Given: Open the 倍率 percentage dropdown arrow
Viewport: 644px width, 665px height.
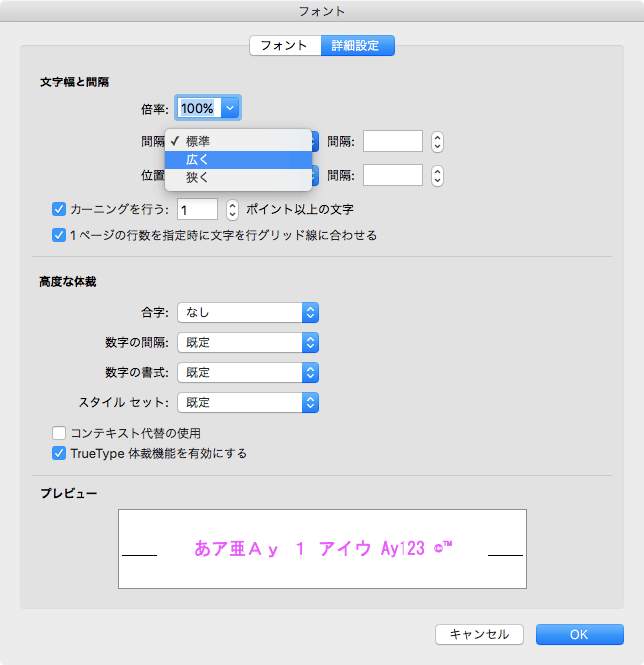Looking at the screenshot, I should (230, 107).
